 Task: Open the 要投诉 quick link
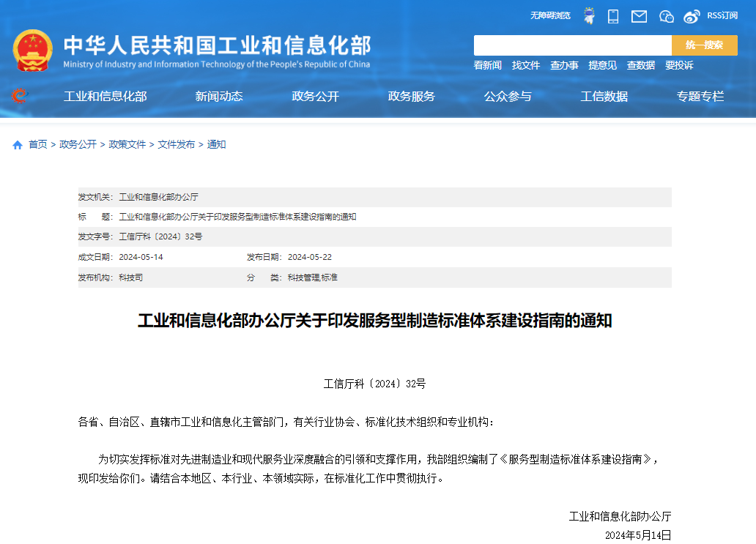coord(679,65)
